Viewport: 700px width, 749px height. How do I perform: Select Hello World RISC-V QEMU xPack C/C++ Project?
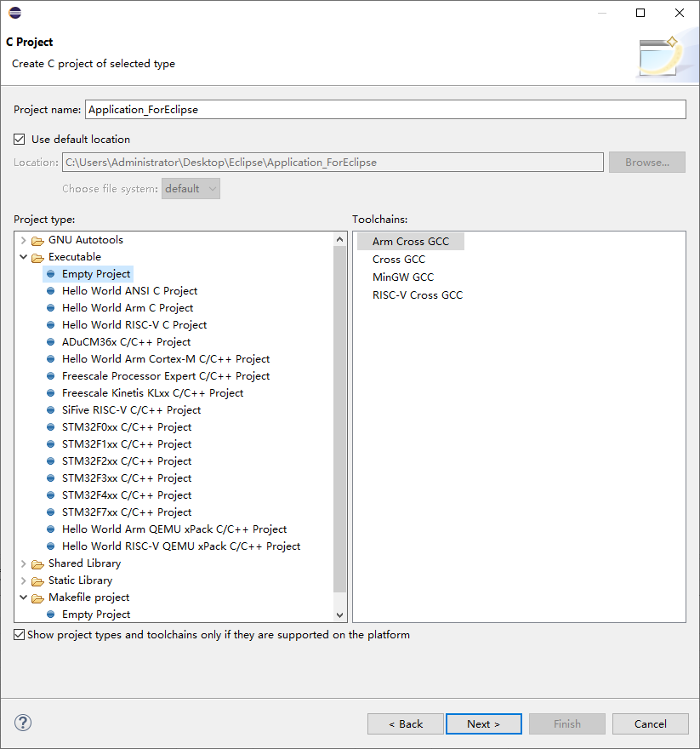tap(181, 546)
